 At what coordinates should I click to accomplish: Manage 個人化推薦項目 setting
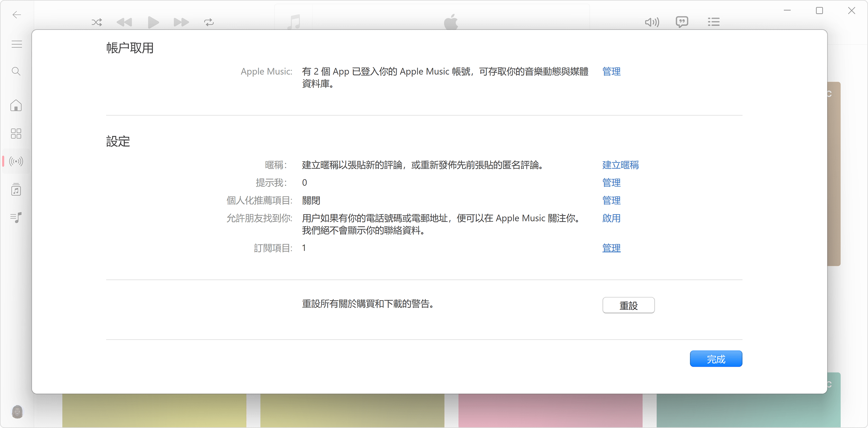pyautogui.click(x=611, y=201)
